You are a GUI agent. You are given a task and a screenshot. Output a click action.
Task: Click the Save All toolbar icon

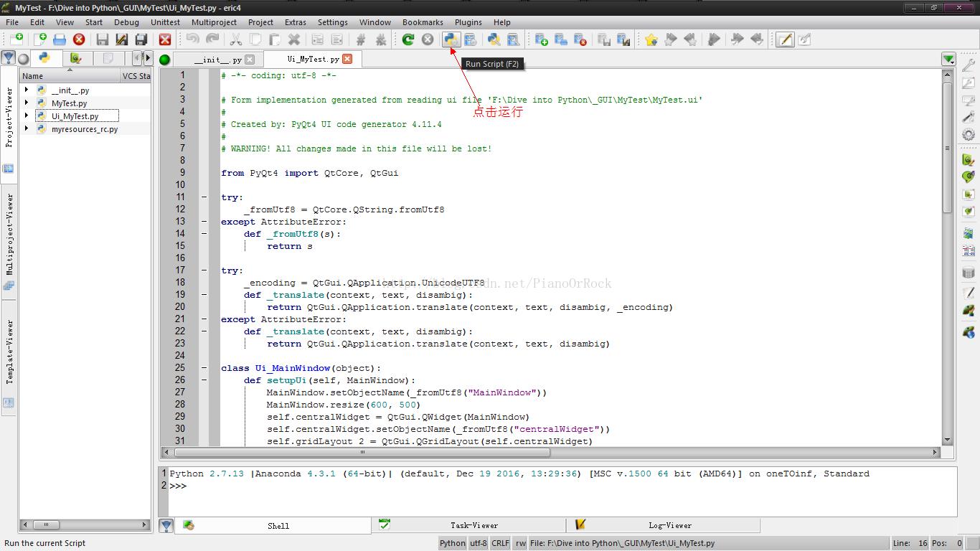click(141, 39)
